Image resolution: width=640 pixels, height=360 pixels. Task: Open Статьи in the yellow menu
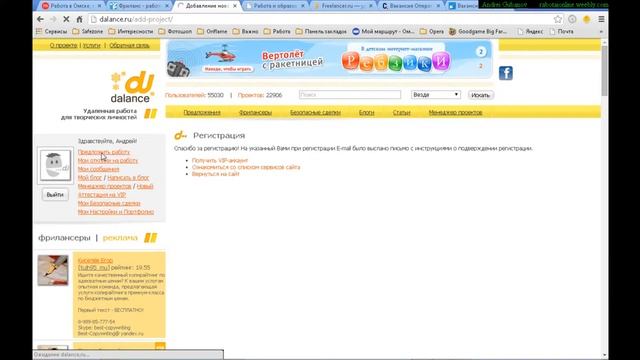401,112
